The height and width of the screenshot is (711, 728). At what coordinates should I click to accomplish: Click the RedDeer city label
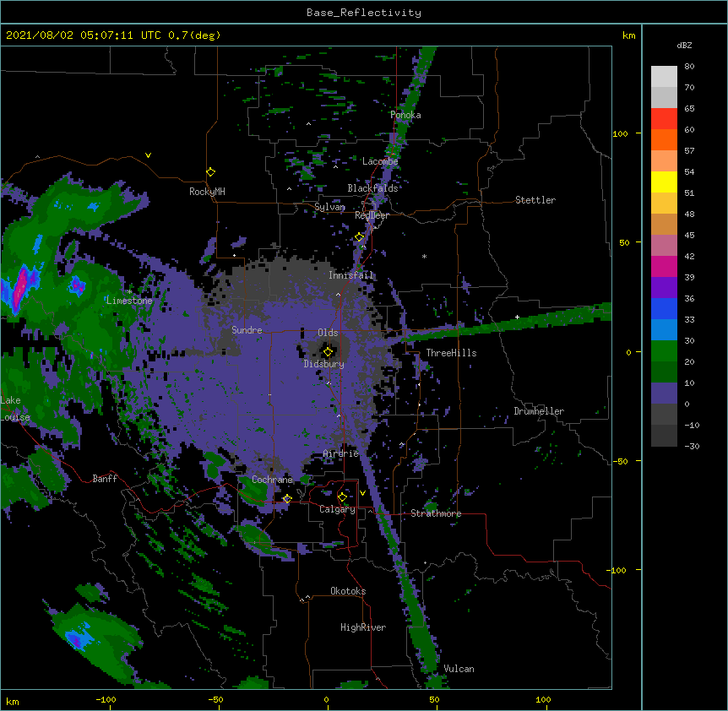tap(372, 215)
